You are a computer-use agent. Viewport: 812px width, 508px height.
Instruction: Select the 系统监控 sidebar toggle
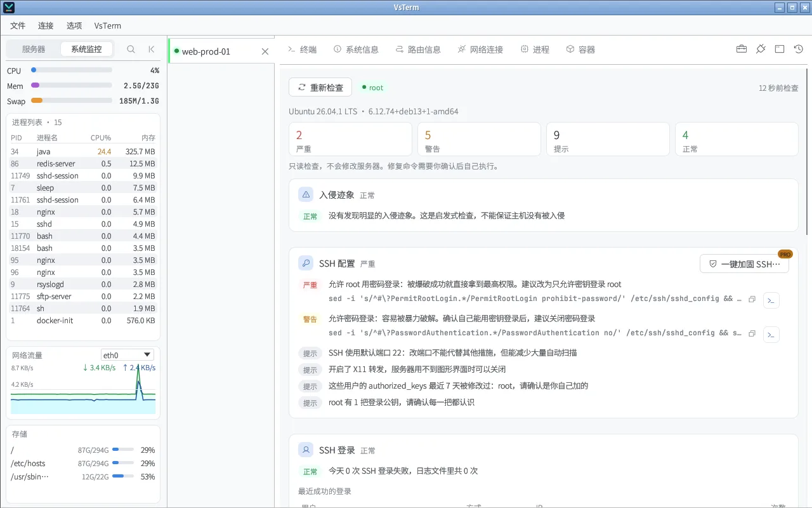coord(86,49)
